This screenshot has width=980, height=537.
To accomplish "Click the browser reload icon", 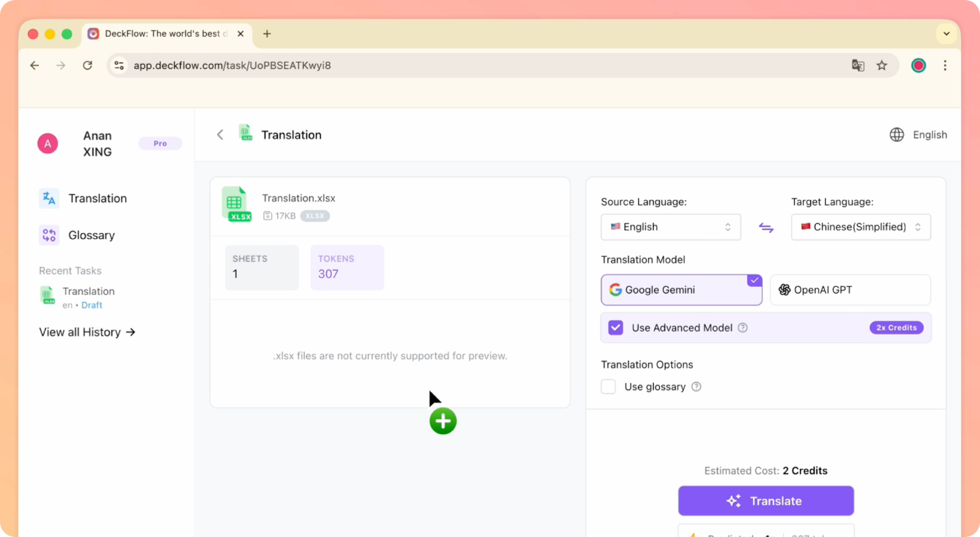I will click(88, 65).
